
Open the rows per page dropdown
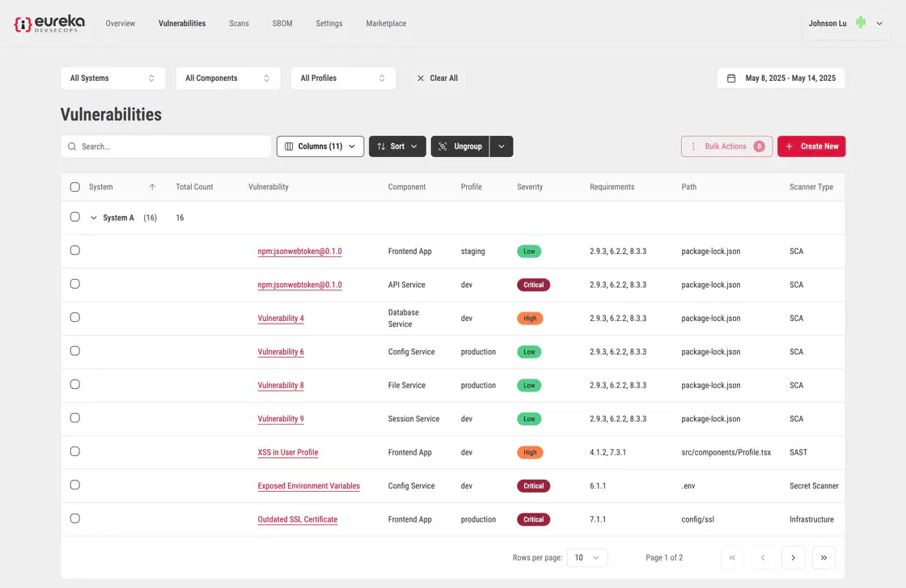(587, 557)
